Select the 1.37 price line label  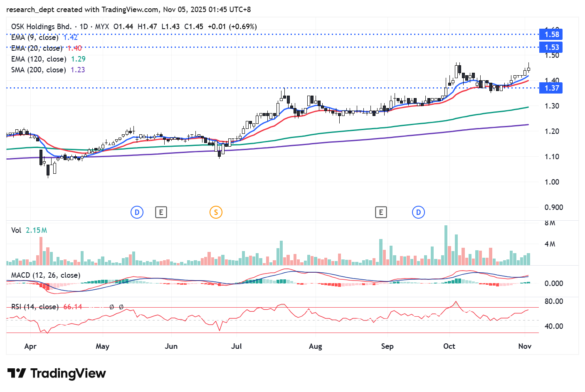[x=551, y=88]
